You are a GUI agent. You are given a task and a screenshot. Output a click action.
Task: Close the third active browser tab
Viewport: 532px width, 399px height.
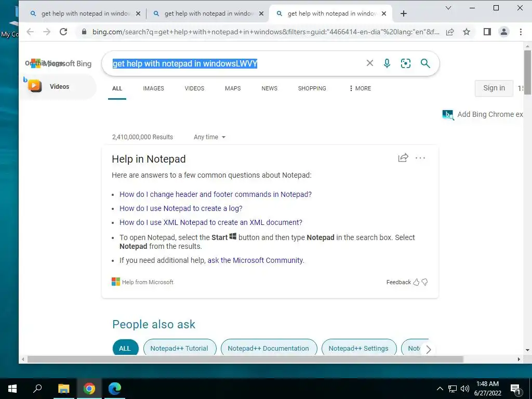click(384, 14)
